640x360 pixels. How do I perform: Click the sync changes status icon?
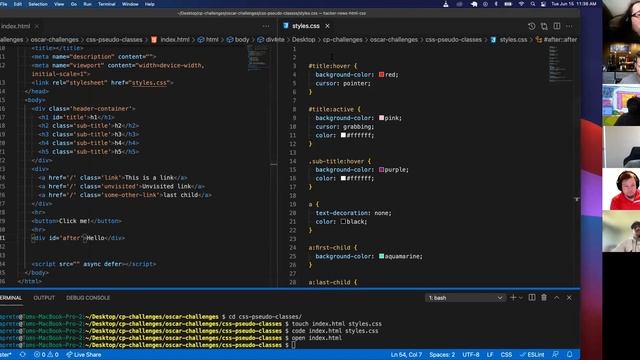[23, 355]
